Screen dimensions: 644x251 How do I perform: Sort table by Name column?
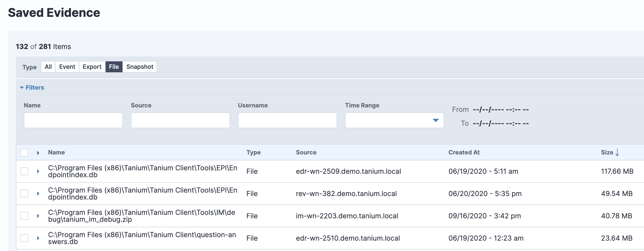tap(56, 152)
